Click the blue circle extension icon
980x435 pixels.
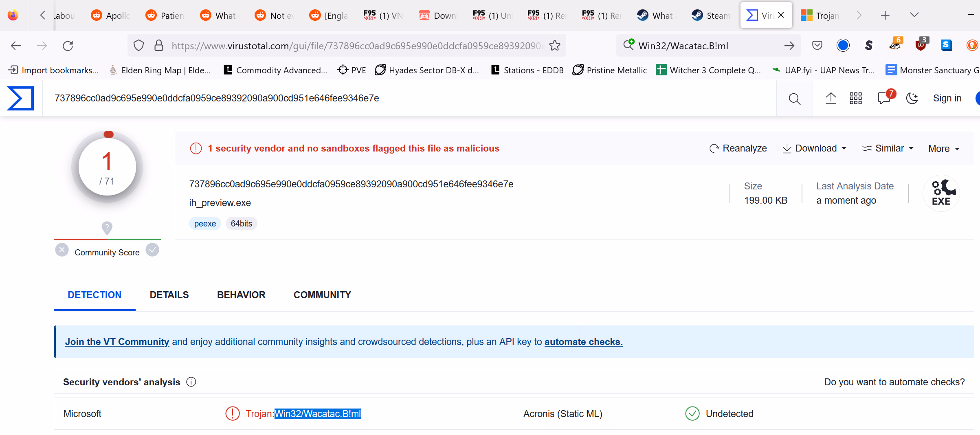tap(843, 45)
